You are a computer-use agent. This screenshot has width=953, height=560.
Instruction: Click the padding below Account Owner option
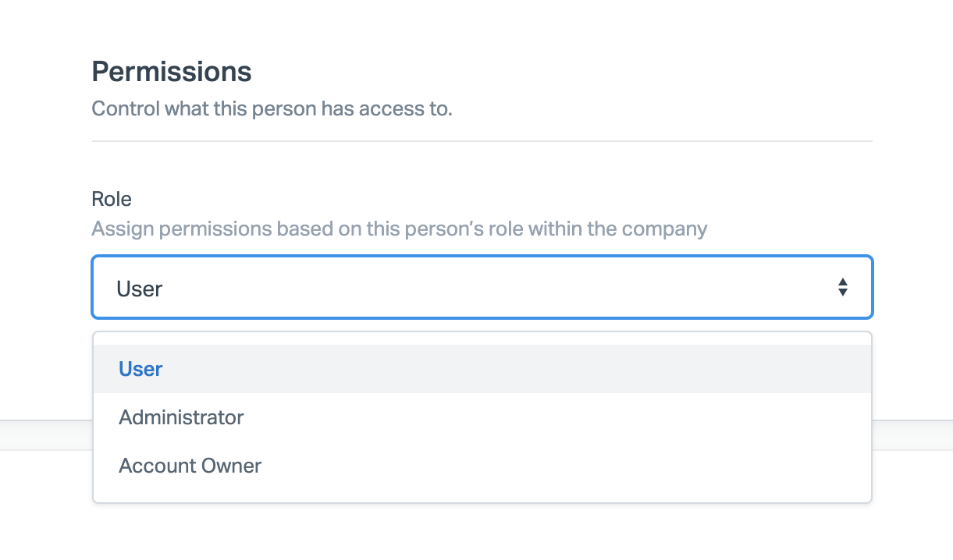pyautogui.click(x=482, y=495)
